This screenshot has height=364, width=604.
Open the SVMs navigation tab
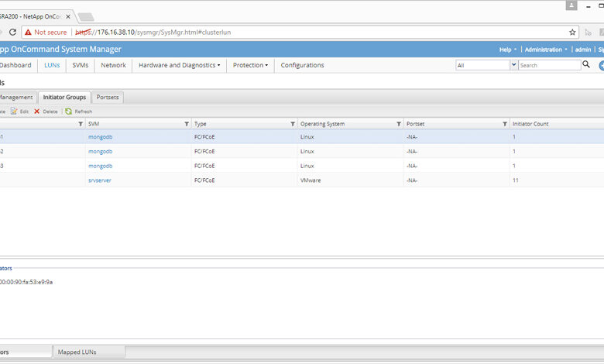click(80, 65)
